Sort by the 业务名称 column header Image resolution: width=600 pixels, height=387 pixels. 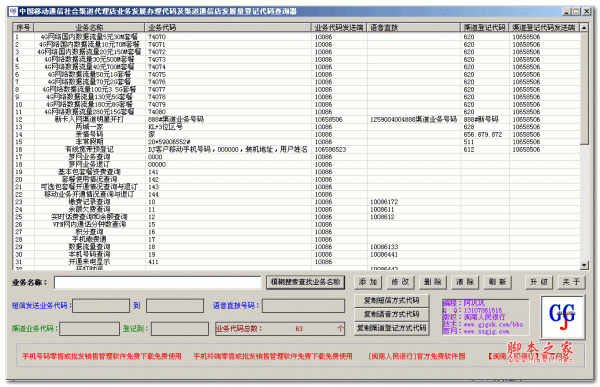89,28
